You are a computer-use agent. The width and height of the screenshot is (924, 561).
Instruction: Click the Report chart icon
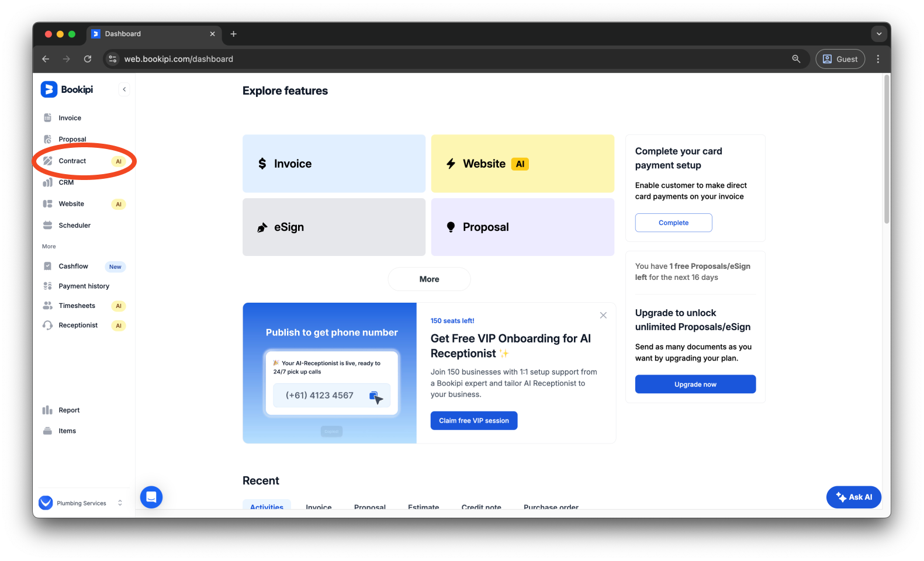pos(48,410)
